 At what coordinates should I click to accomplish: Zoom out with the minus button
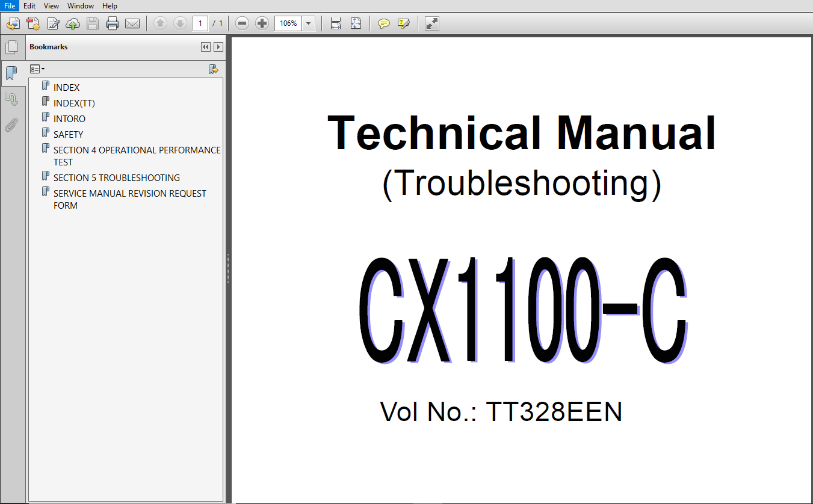pyautogui.click(x=242, y=23)
